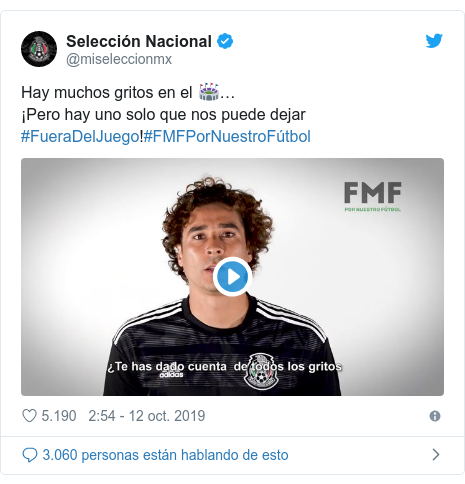
Task: Open "3.060 personas están hablando de esto"
Action: pyautogui.click(x=165, y=455)
